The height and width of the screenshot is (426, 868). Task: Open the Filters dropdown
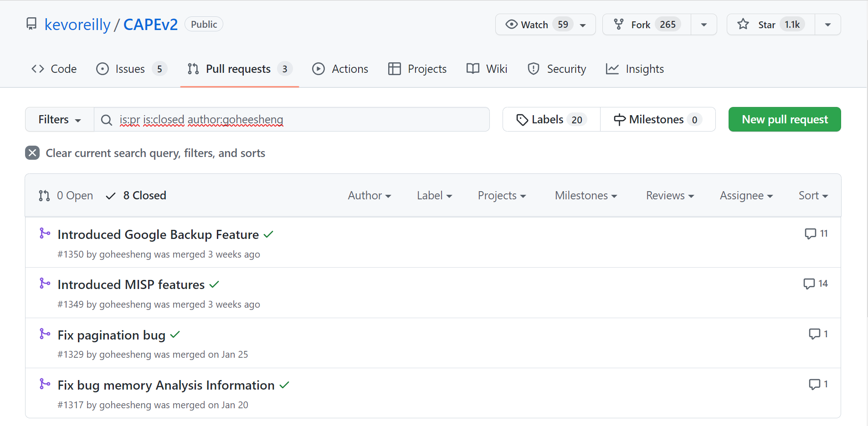click(60, 120)
